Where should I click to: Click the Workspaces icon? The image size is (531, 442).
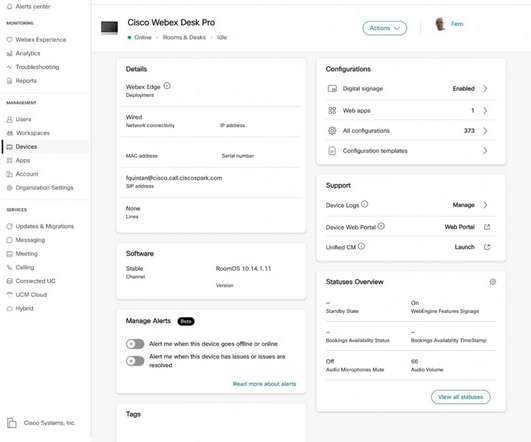(x=9, y=133)
